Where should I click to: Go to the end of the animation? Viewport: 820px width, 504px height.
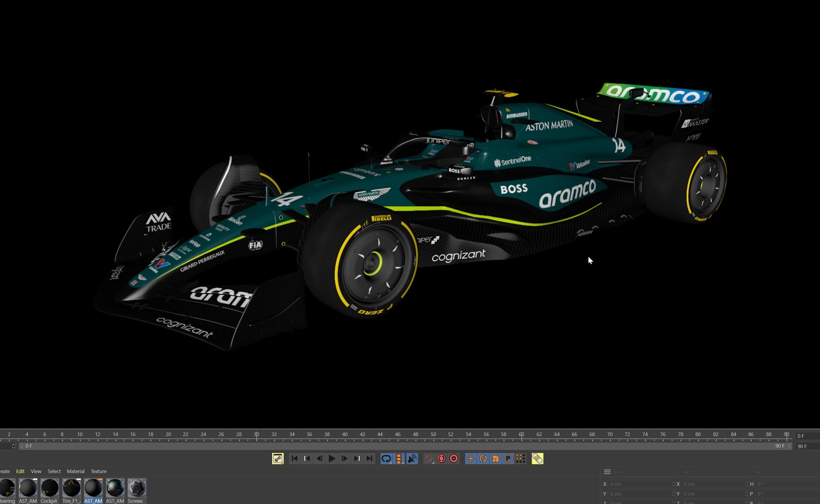pos(370,459)
